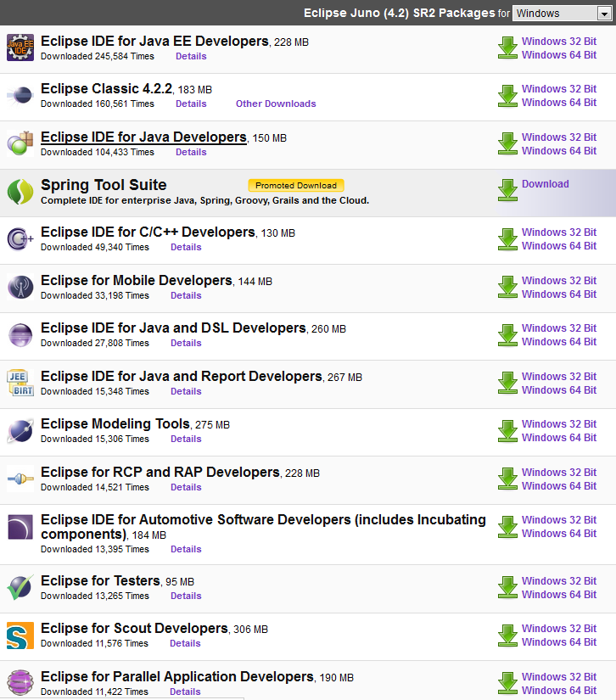Screen dimensions: 616x700
Task: Open Other Downloads for Eclipse Classic
Action: coord(276,104)
